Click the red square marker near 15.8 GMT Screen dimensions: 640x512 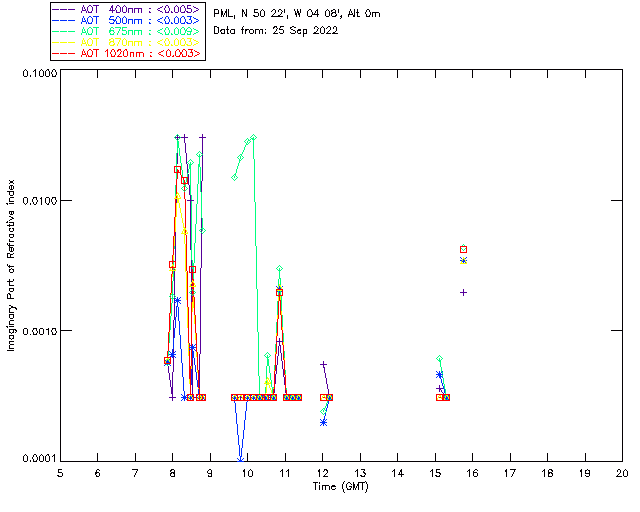tap(463, 249)
